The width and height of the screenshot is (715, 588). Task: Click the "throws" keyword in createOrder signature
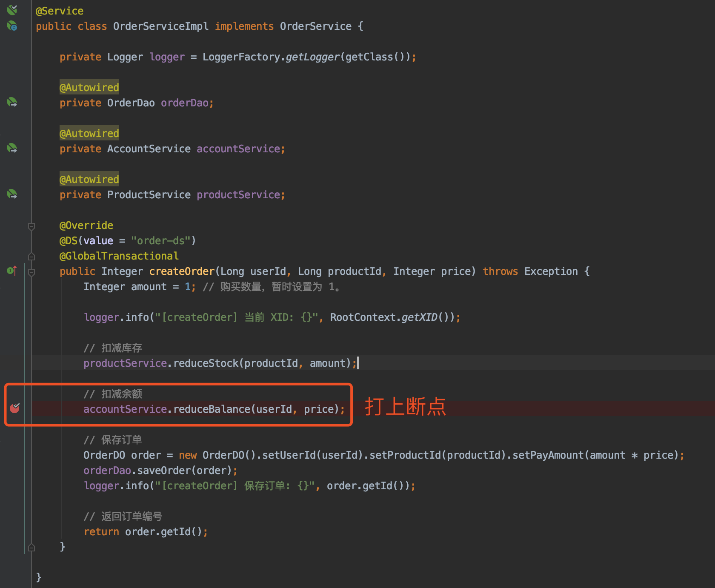500,271
